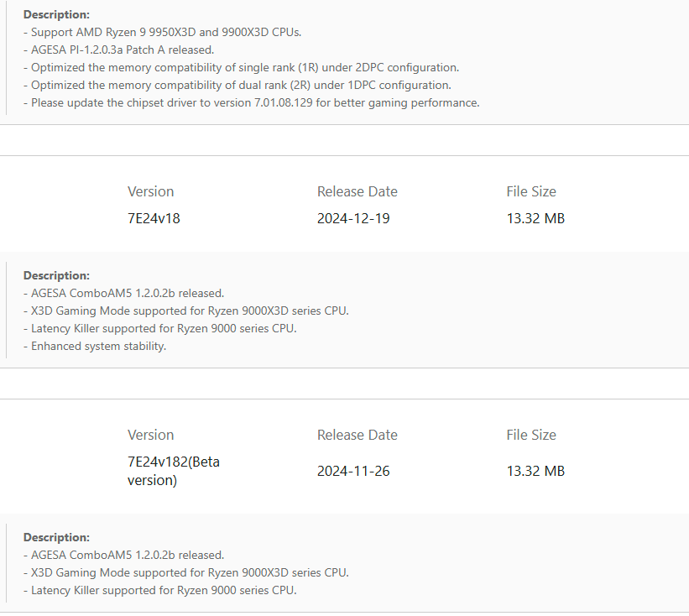Click the Release Date label above 2024-12-19
Image resolution: width=689 pixels, height=616 pixels.
[x=358, y=191]
